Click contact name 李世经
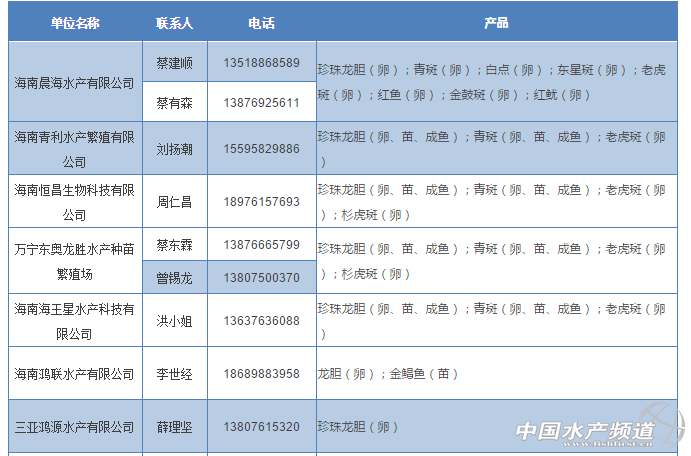 (x=175, y=374)
